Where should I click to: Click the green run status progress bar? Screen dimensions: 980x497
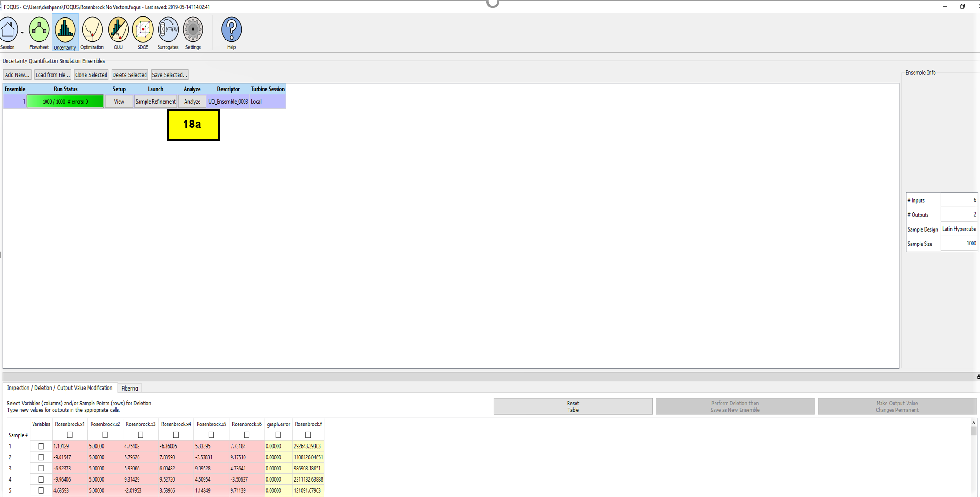pyautogui.click(x=65, y=101)
